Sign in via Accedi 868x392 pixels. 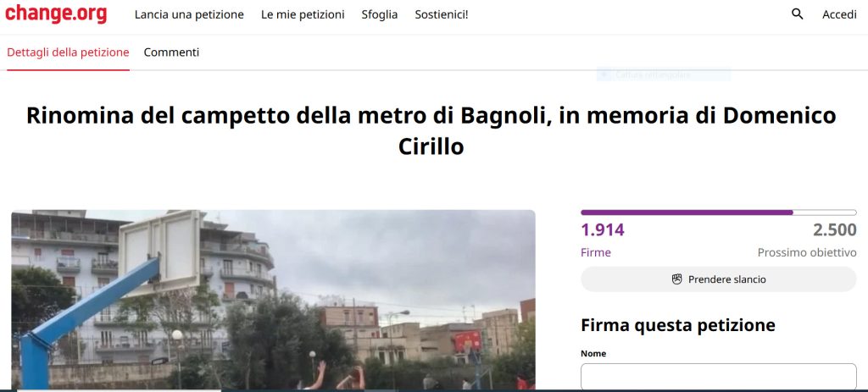839,15
